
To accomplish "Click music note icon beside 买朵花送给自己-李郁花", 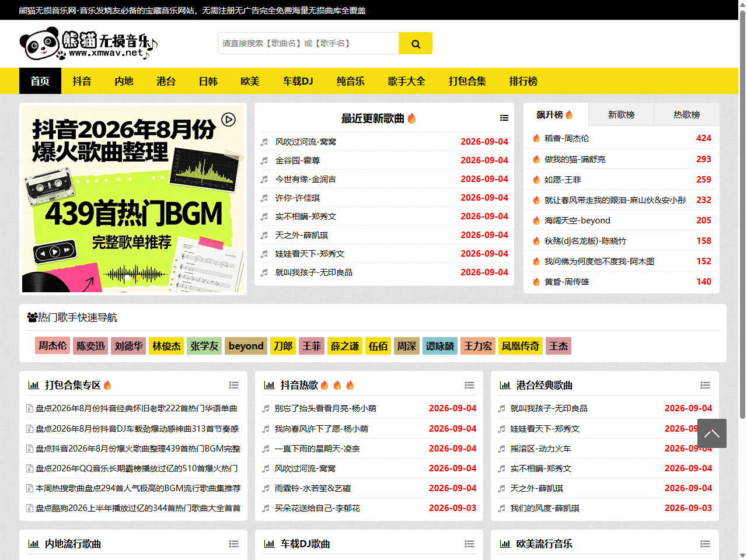I will coord(266,508).
